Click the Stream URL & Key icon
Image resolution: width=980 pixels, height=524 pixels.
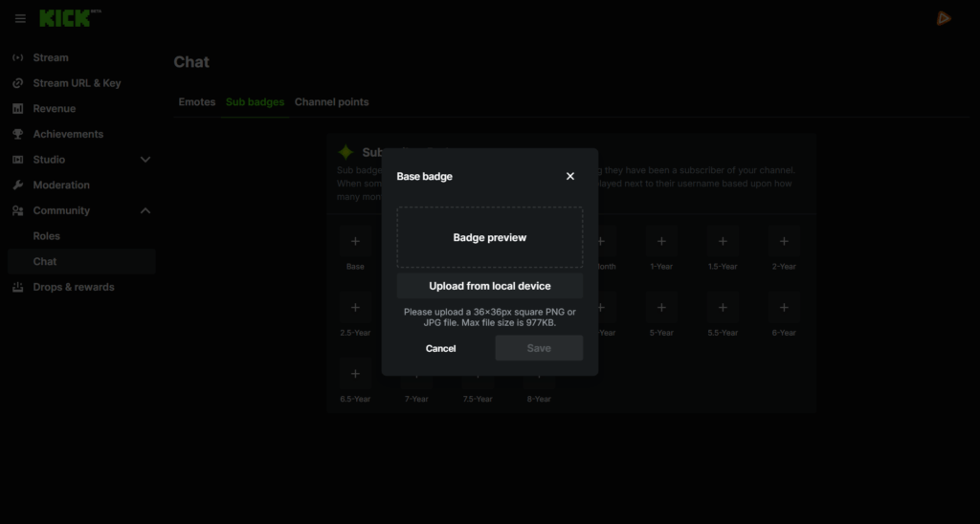coord(17,83)
